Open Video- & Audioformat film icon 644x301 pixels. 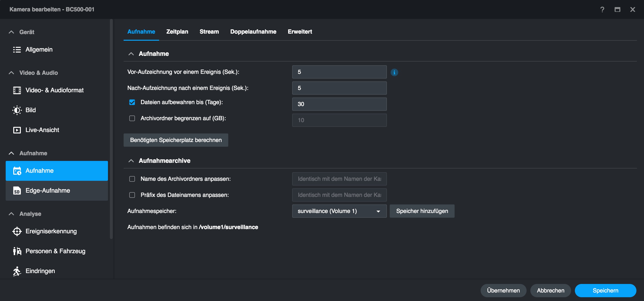[x=17, y=90]
